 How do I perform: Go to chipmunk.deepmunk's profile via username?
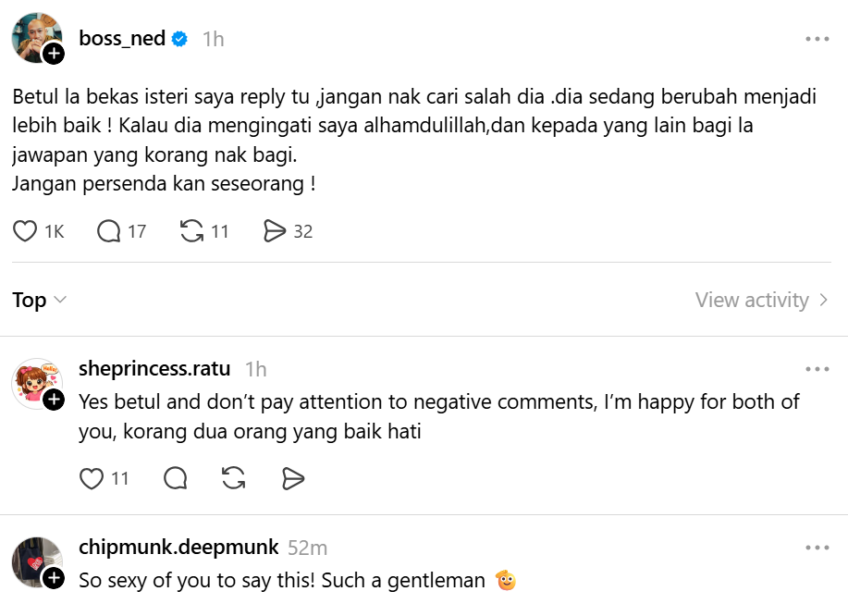178,548
